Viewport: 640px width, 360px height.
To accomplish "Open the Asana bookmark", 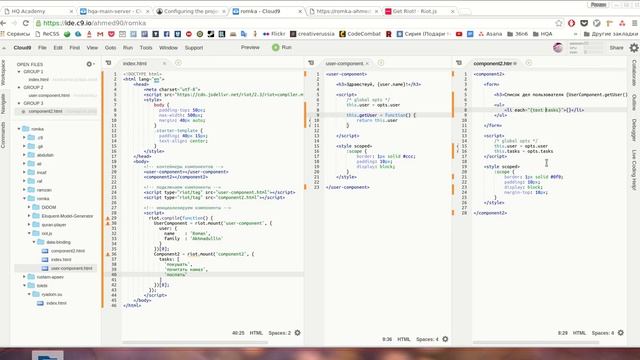I will tap(490, 34).
